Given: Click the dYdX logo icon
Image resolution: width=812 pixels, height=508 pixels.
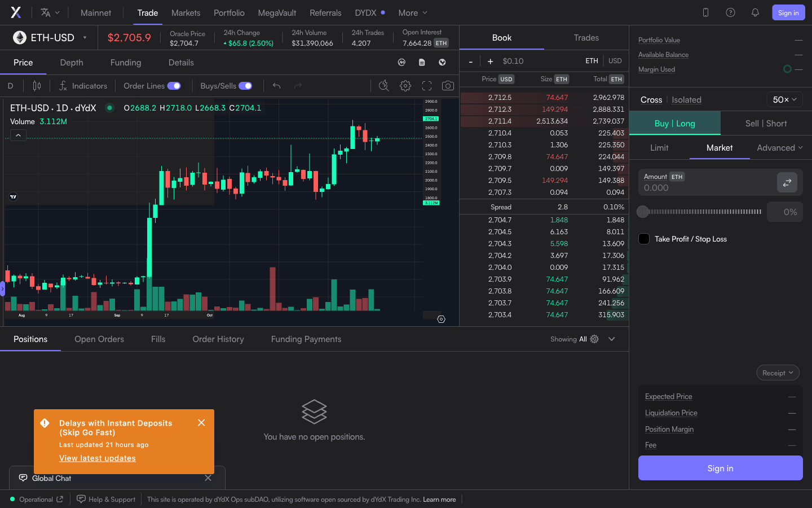Looking at the screenshot, I should (x=16, y=12).
